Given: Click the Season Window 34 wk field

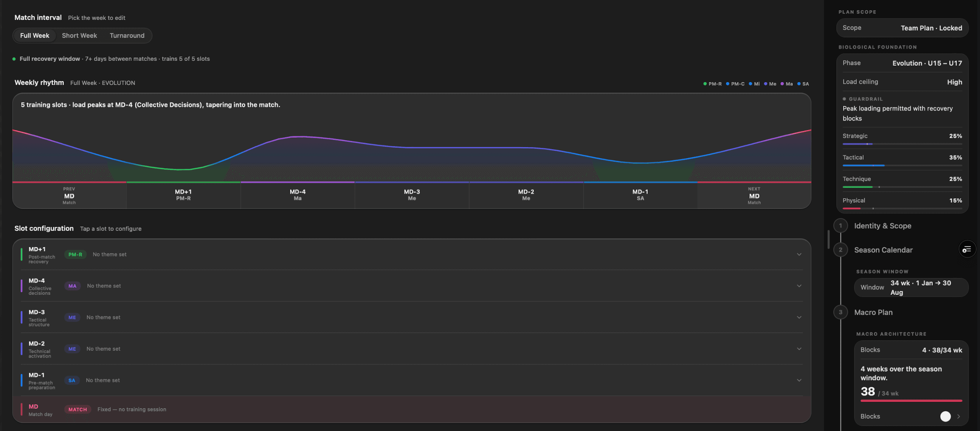Looking at the screenshot, I should tap(911, 288).
